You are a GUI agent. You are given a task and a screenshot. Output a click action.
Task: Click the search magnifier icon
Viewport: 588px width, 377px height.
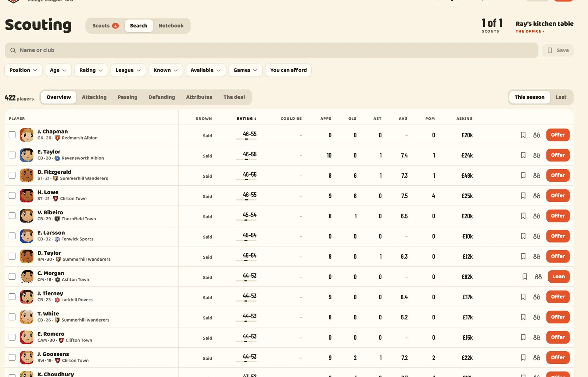[x=13, y=50]
